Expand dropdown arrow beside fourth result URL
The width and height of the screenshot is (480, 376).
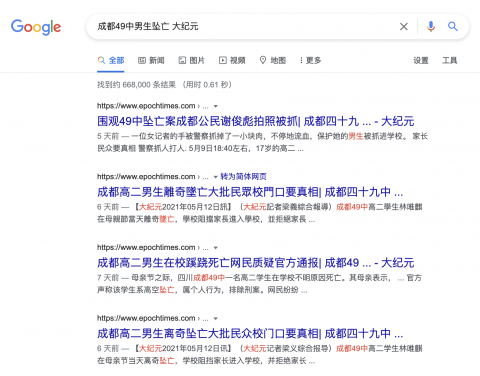click(216, 318)
